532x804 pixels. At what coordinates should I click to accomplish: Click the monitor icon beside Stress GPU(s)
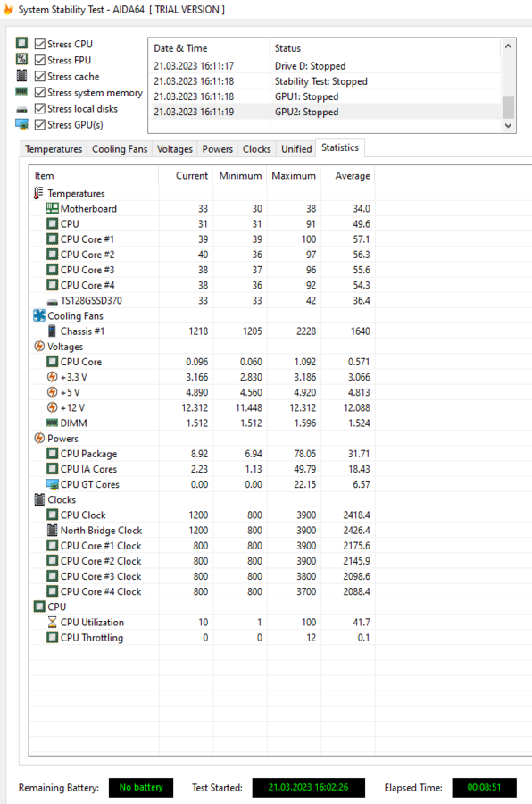[21, 124]
